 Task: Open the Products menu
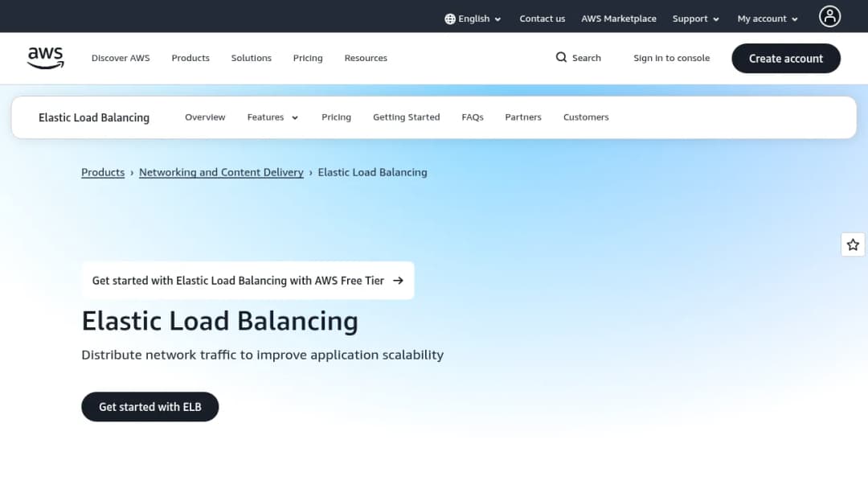pos(190,58)
